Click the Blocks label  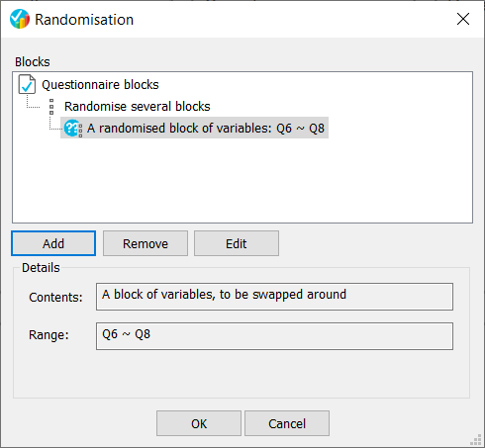pyautogui.click(x=33, y=62)
